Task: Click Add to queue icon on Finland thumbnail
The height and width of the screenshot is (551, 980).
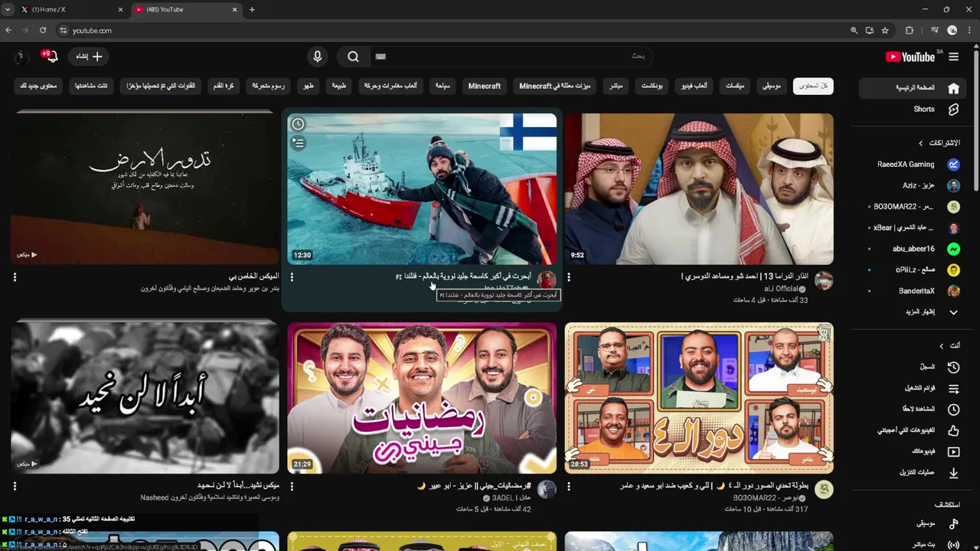Action: 299,142
